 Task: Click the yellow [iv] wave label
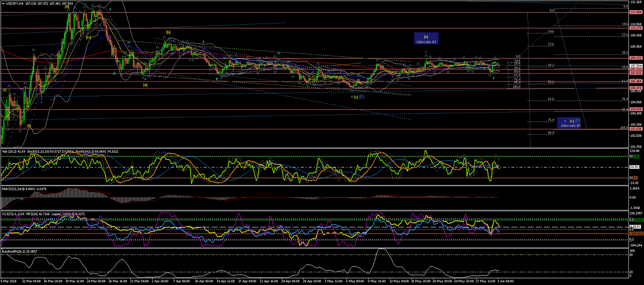point(89,37)
